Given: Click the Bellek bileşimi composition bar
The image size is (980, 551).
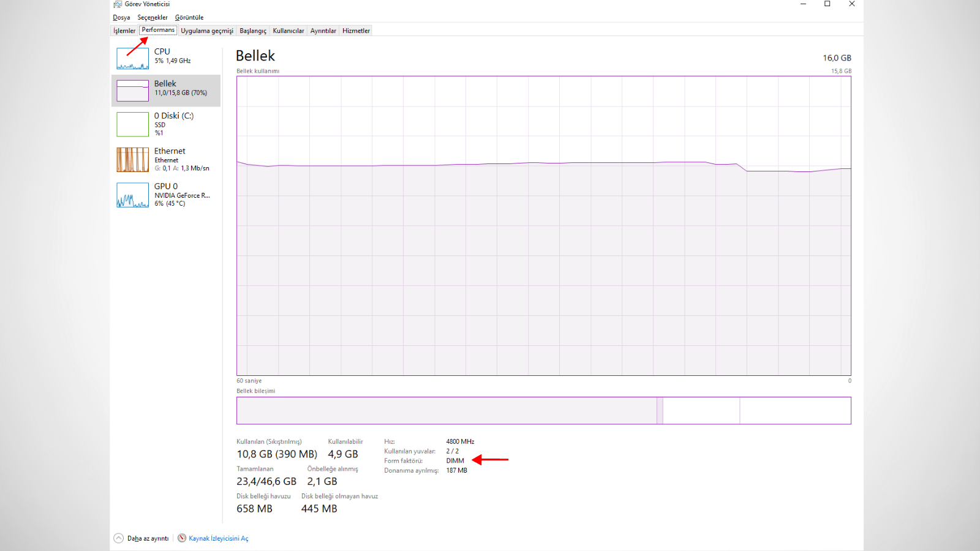Looking at the screenshot, I should coord(543,411).
